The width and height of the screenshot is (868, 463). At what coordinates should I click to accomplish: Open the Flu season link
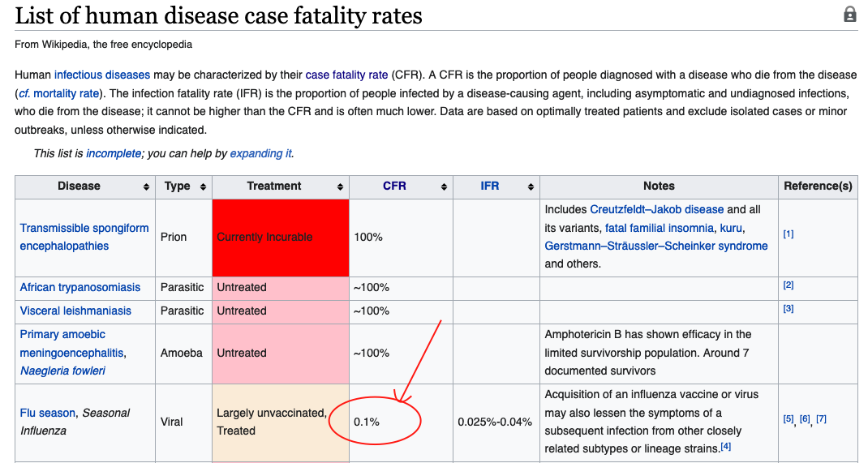(x=48, y=413)
